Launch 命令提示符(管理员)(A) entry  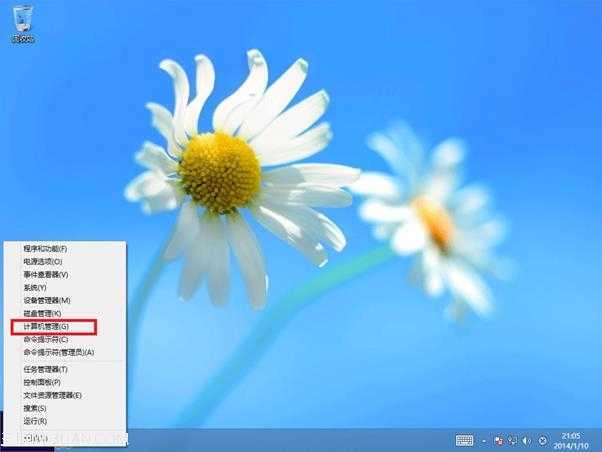pyautogui.click(x=59, y=352)
